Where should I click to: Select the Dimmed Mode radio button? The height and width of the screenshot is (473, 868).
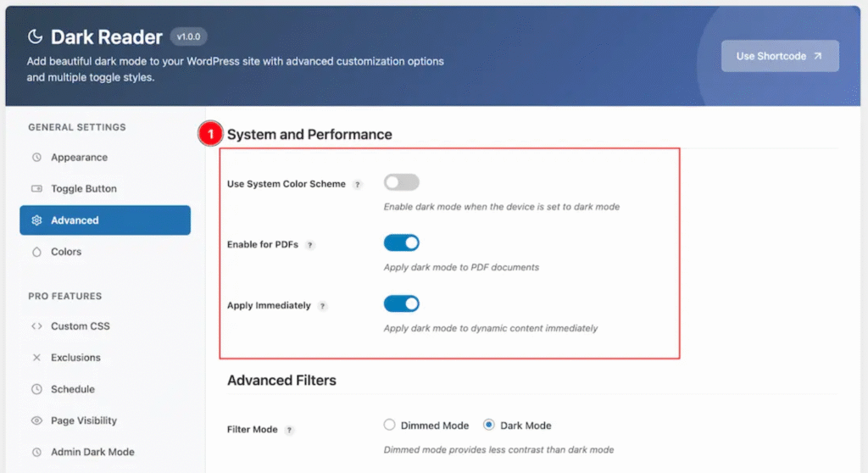coord(389,425)
